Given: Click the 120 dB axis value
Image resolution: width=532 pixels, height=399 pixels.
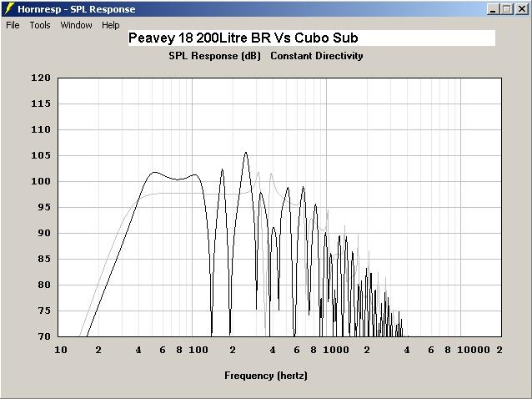Looking at the screenshot, I should pyautogui.click(x=41, y=78).
